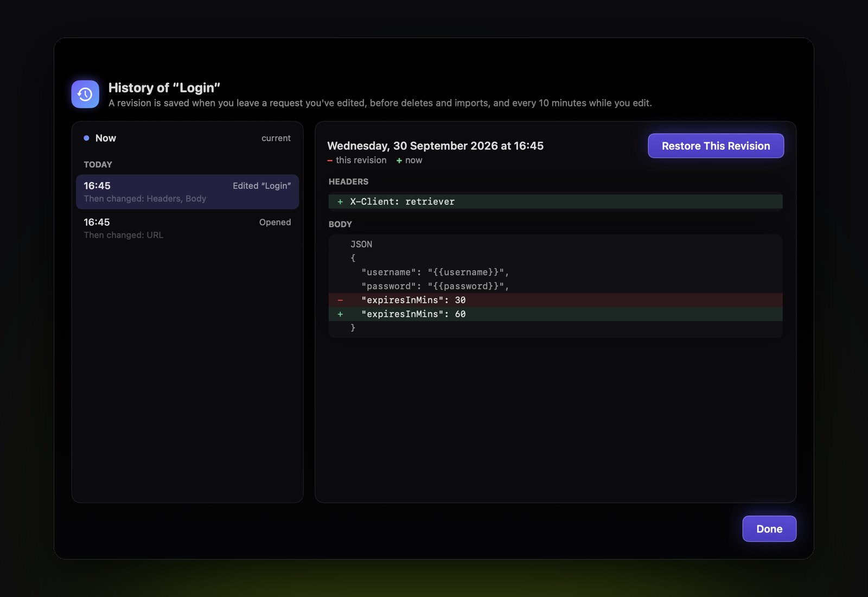Select the 16:45 Edited "Login" revision
This screenshot has width=868, height=597.
point(187,192)
